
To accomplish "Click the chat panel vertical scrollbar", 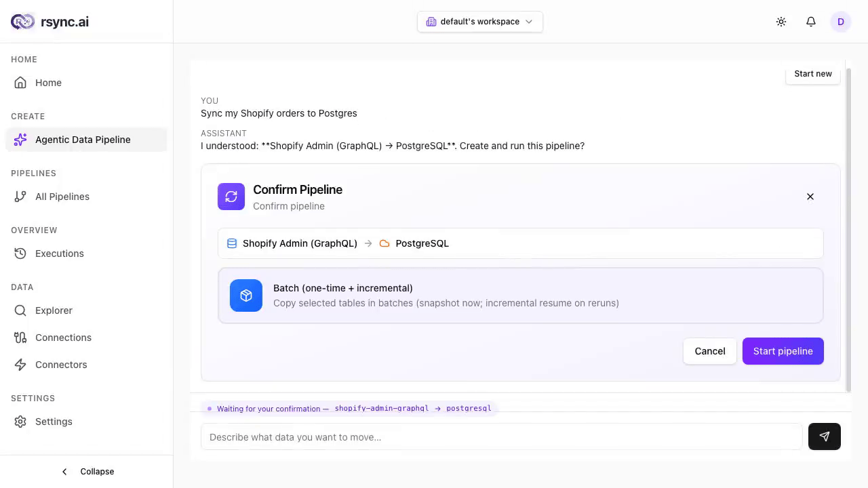I will click(848, 229).
